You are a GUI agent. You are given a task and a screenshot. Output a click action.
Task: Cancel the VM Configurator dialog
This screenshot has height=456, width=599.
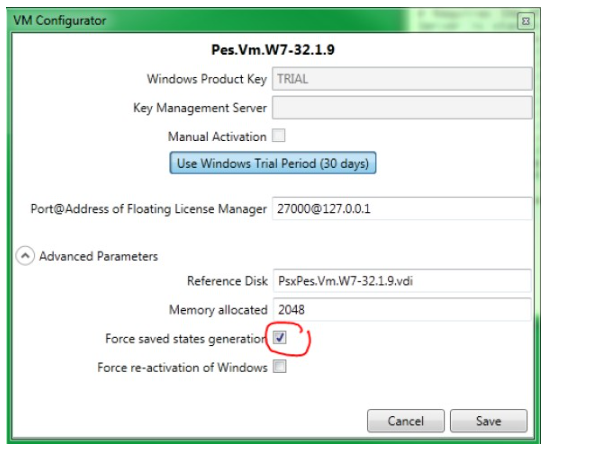406,421
